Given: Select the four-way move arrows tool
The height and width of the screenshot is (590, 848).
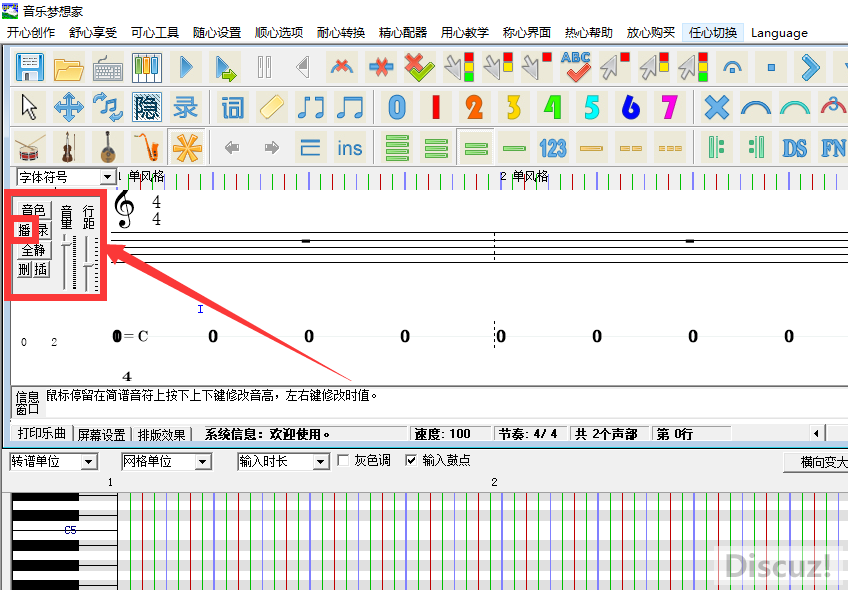Looking at the screenshot, I should [x=69, y=107].
